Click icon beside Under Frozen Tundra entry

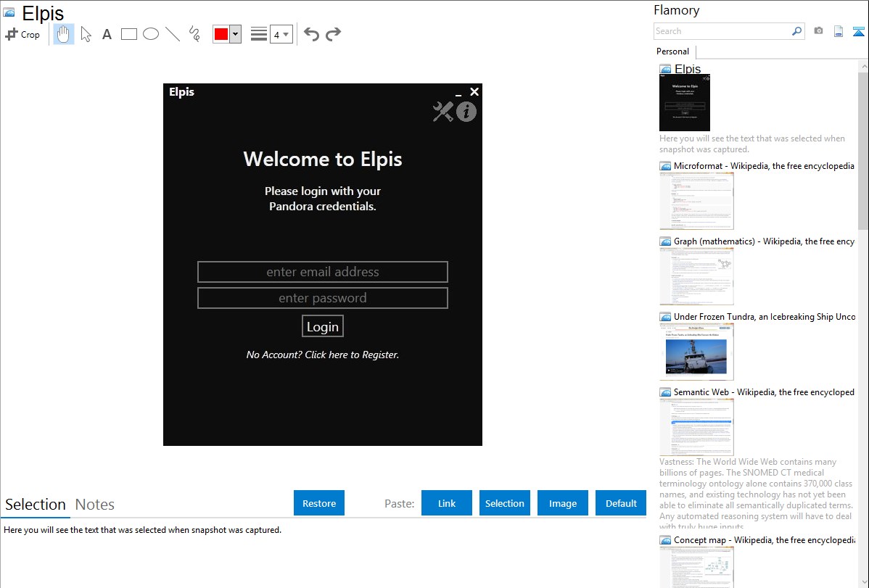665,317
